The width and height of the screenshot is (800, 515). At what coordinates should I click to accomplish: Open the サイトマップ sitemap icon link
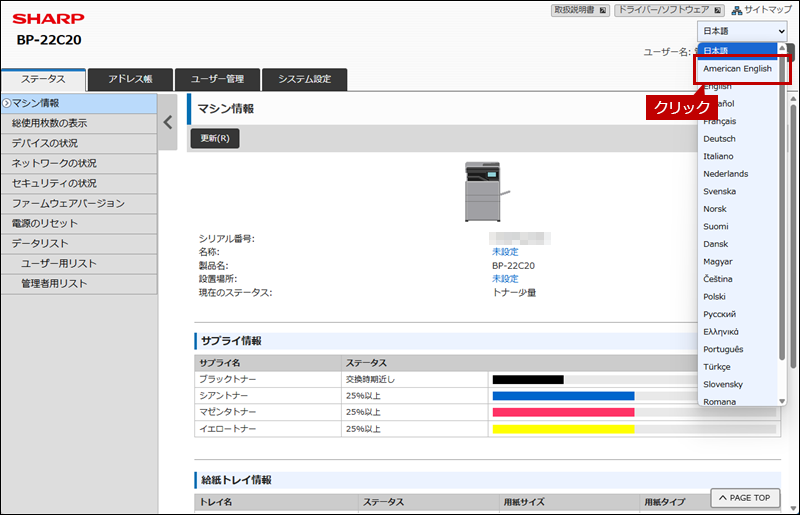click(x=762, y=10)
